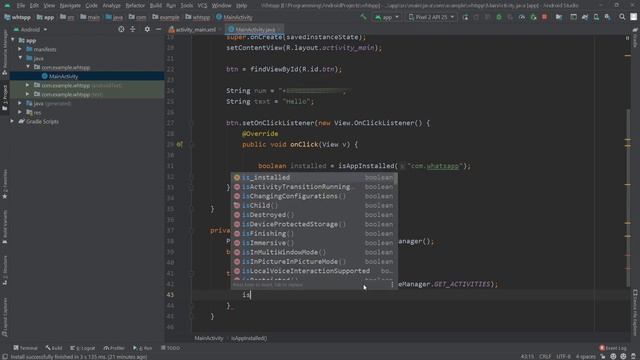Select isActivityTransitionRunning suggestion
This screenshot has height=360, width=640.
[x=313, y=187]
